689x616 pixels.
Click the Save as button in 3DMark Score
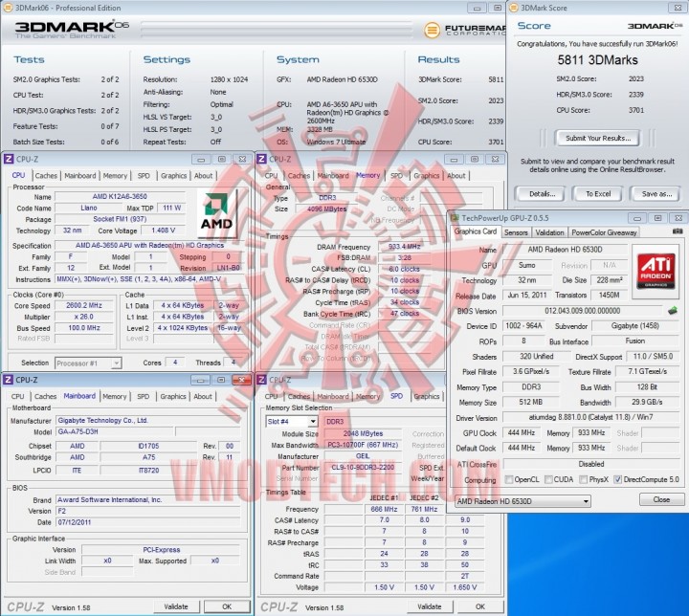pos(656,194)
